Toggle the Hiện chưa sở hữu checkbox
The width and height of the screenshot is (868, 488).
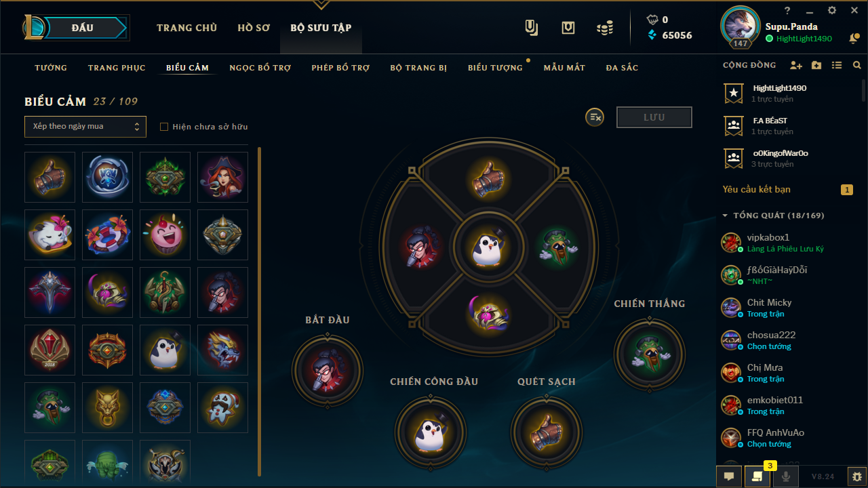(163, 127)
